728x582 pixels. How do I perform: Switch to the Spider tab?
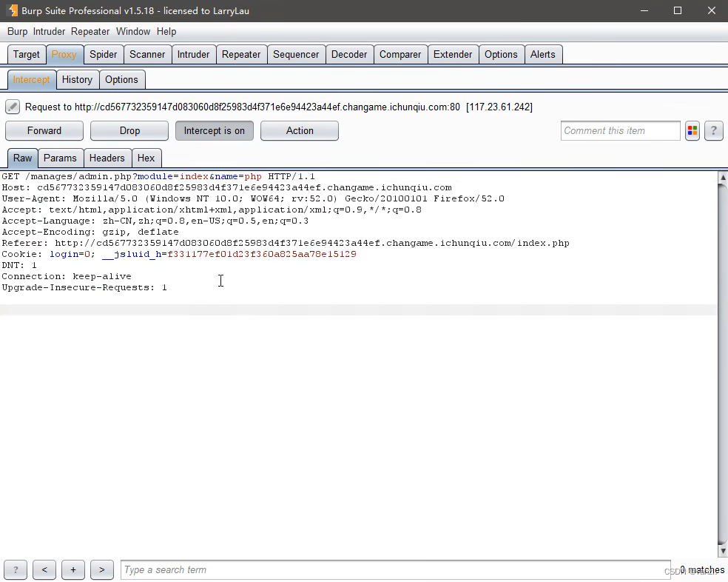[103, 54]
